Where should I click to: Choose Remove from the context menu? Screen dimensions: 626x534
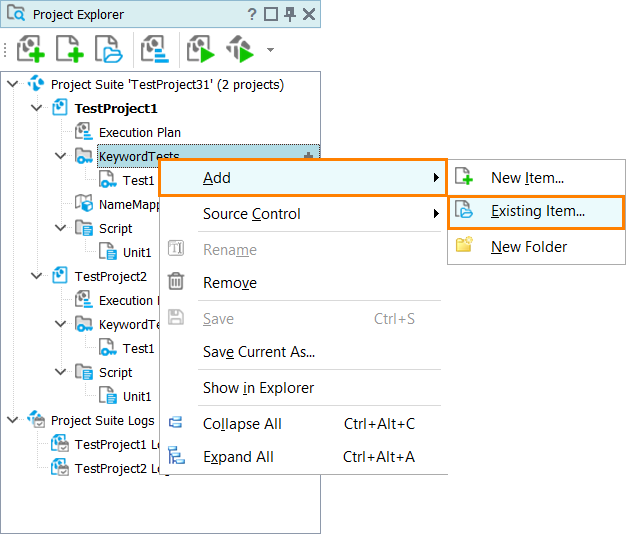[x=302, y=283]
